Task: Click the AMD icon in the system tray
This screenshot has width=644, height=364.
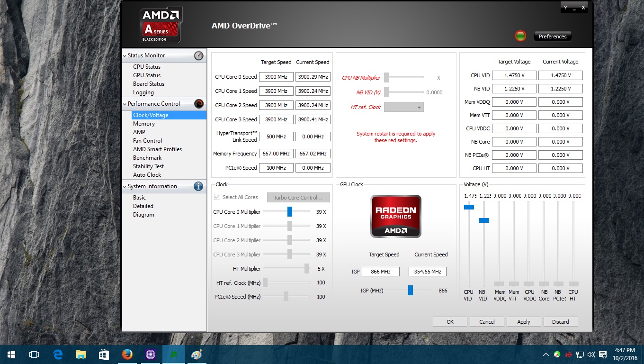Action: (568, 354)
